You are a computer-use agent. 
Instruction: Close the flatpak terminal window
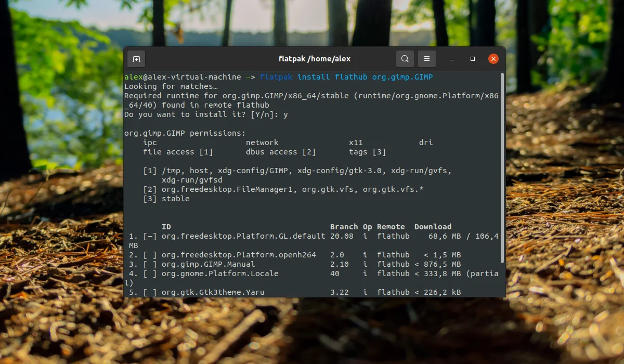pos(493,59)
